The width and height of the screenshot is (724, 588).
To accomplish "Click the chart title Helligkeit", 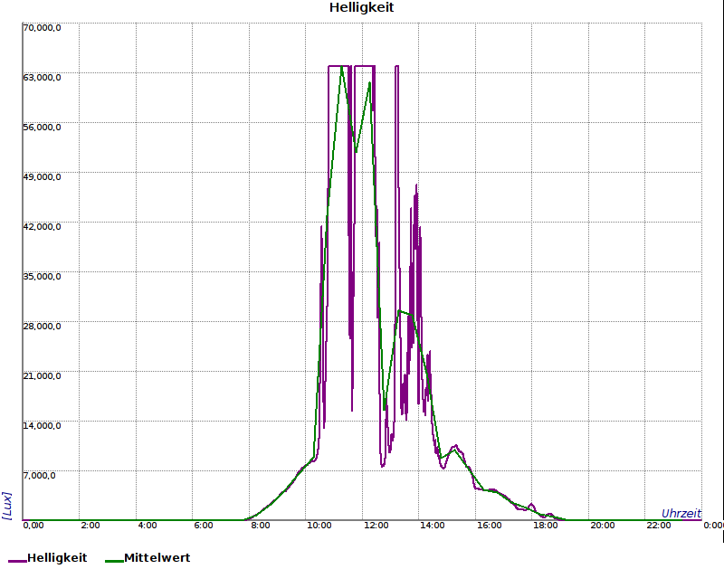I will 361,7.
